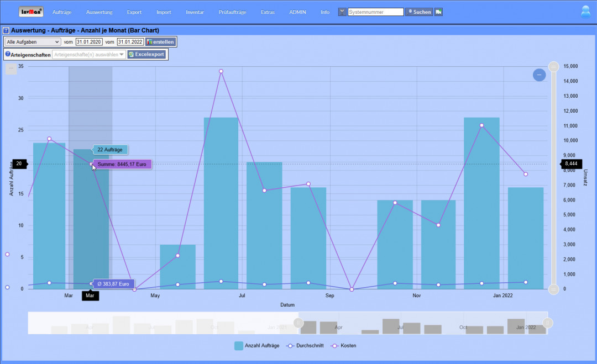Click the user profile avatar icon

coord(585,12)
